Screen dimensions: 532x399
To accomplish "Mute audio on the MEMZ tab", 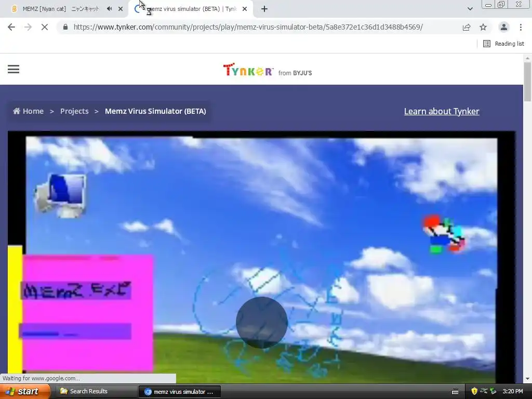I will [x=109, y=9].
